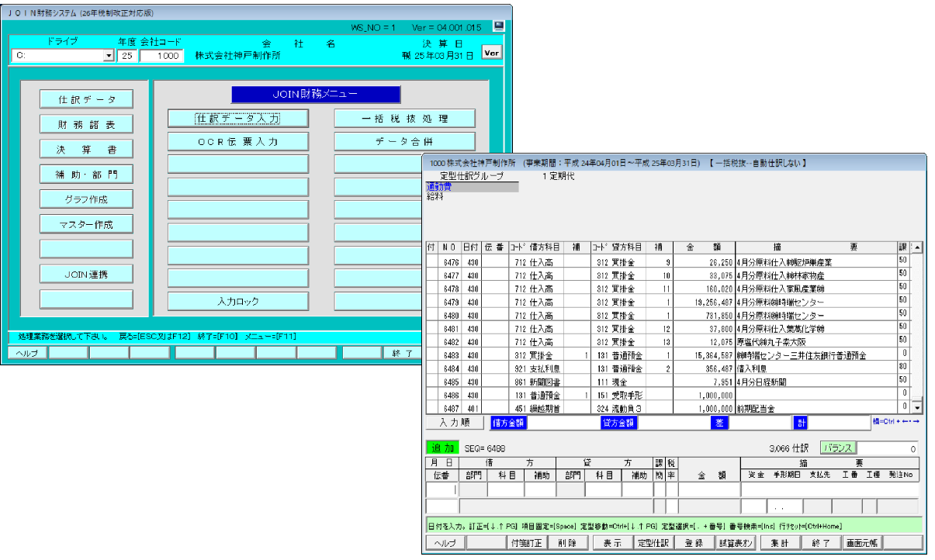Click the Ver button in the header
Screen dimensions: 935x560
point(491,52)
